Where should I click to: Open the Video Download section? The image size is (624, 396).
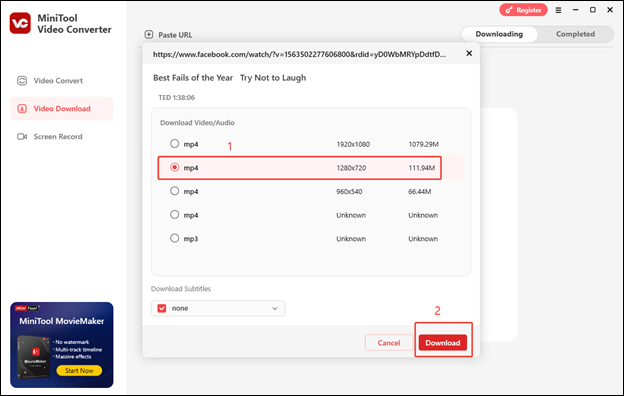[62, 109]
